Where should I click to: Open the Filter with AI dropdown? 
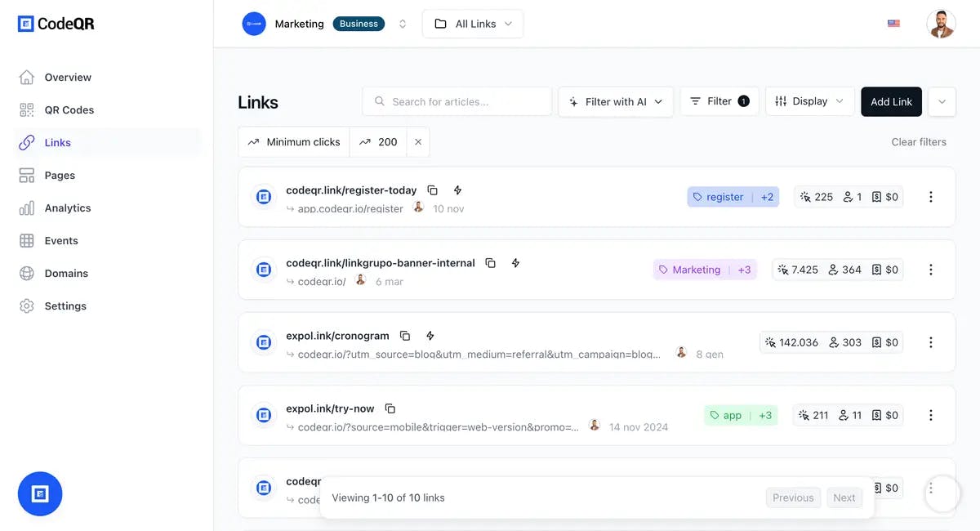617,101
